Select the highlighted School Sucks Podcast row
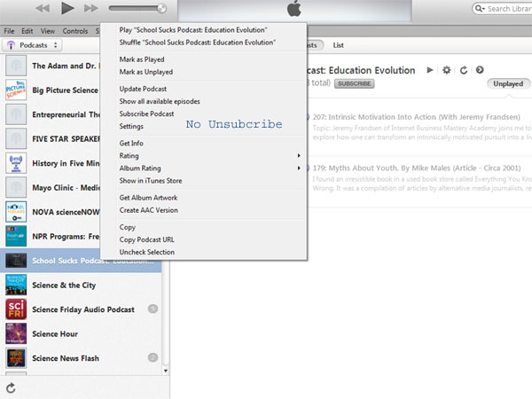 point(81,261)
